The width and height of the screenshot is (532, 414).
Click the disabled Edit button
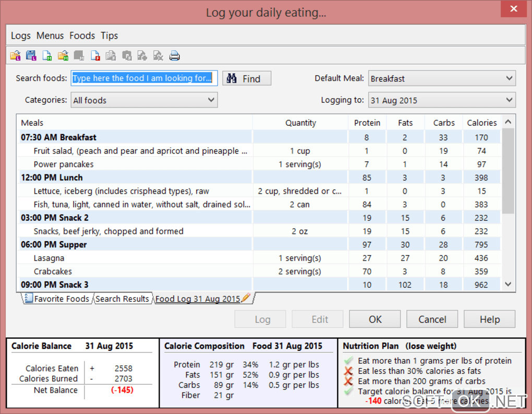point(318,319)
